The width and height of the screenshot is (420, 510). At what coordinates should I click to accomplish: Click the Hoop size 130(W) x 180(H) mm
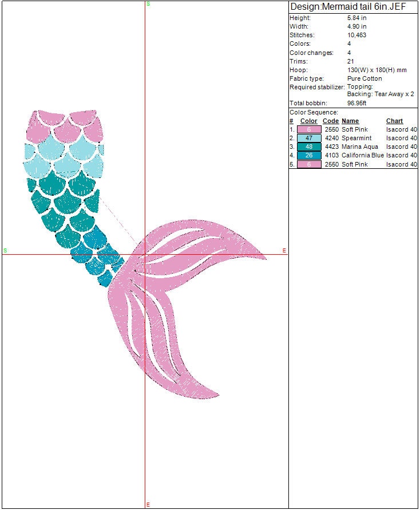[x=377, y=70]
